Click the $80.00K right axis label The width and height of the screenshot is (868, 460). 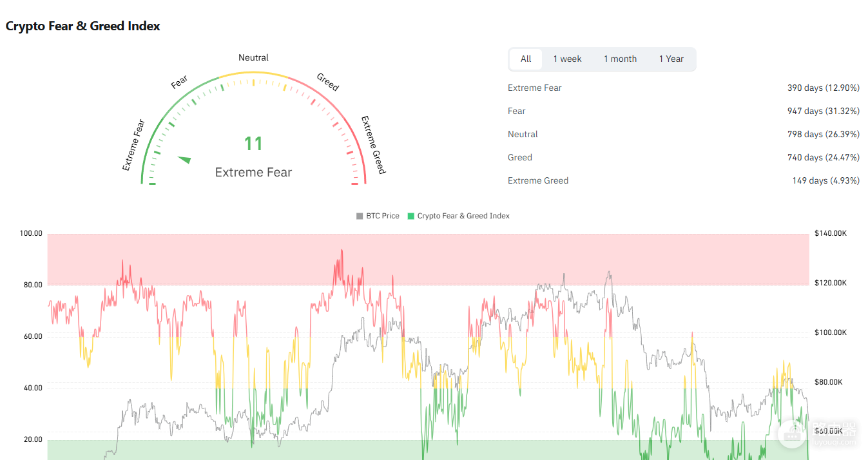tap(829, 382)
